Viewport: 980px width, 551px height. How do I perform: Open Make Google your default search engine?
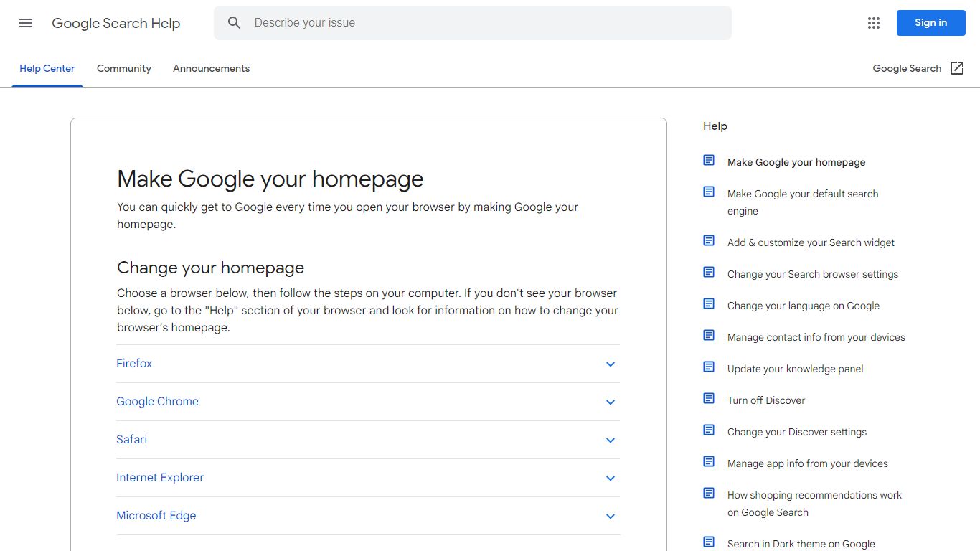pos(803,202)
